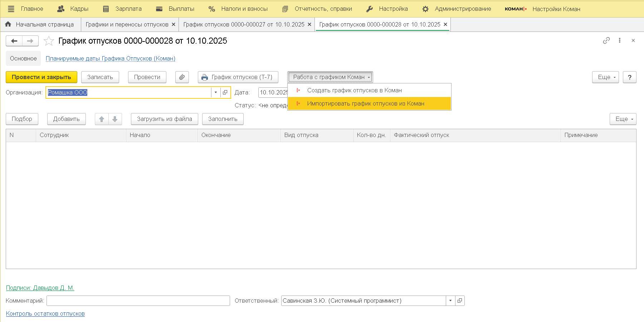644x322 pixels.
Task: Select Импортировать график отпусков из Коман
Action: click(x=365, y=104)
